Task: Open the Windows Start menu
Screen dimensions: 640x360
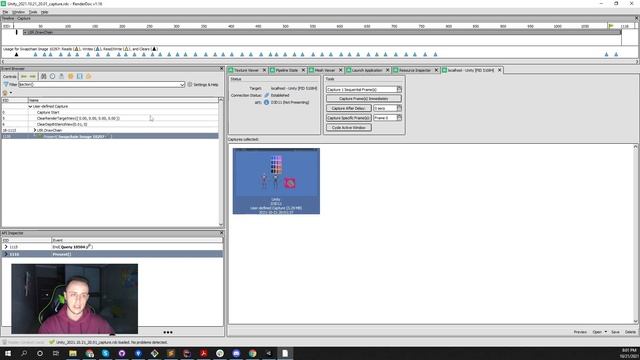Action: point(8,353)
